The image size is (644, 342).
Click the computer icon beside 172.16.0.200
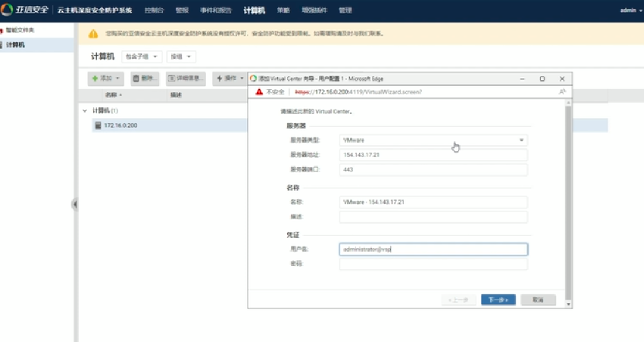[x=98, y=126]
